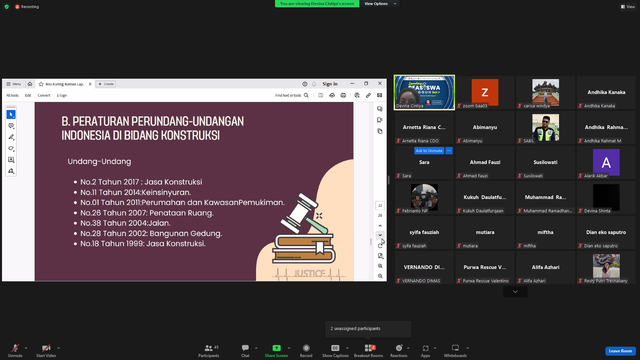This screenshot has width=640, height=360.
Task: Open the Pages thumbnails panel icon
Action: coord(380,131)
